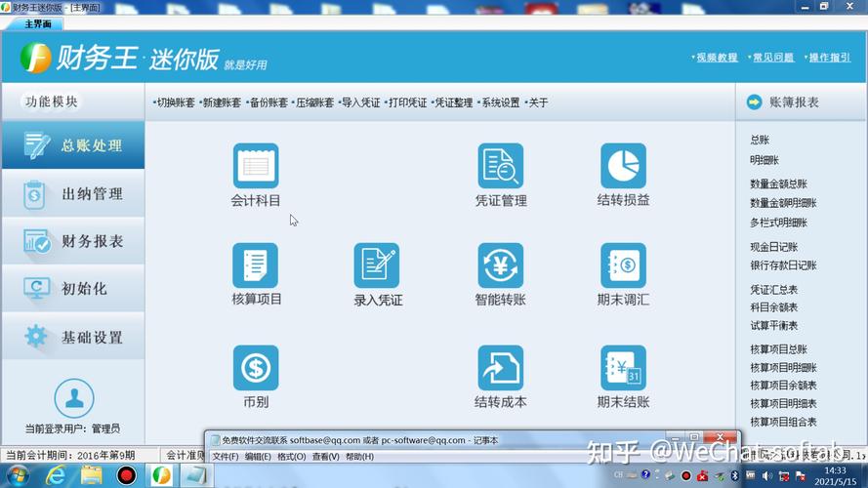Screen dimensions: 868x488
Task: Select the 总账处理 sidebar module
Action: 73,145
